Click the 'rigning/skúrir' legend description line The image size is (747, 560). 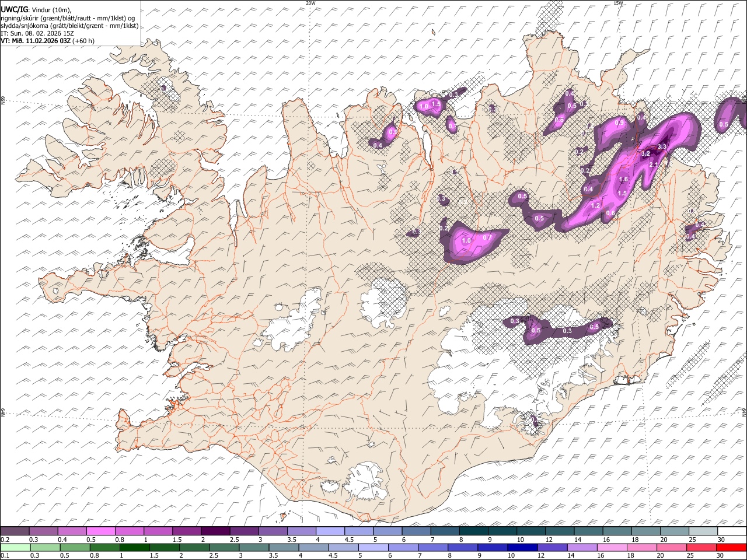[x=67, y=18]
